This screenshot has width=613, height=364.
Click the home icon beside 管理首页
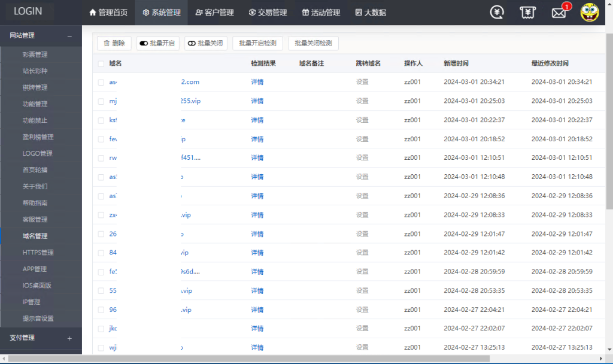click(x=93, y=12)
